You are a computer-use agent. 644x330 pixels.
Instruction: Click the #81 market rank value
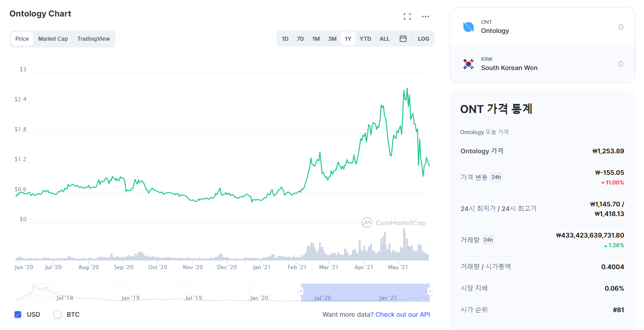618,310
